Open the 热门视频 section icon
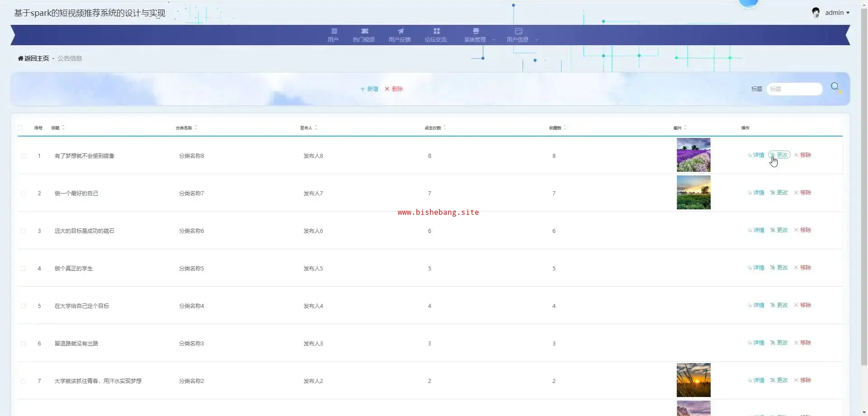The image size is (868, 416). point(364,31)
